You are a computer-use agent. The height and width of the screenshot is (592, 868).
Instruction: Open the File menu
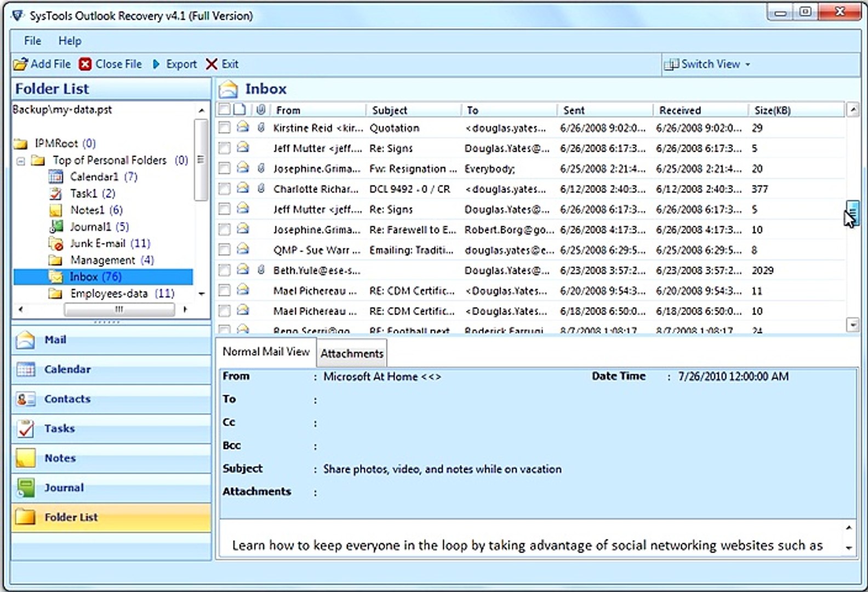pyautogui.click(x=32, y=41)
